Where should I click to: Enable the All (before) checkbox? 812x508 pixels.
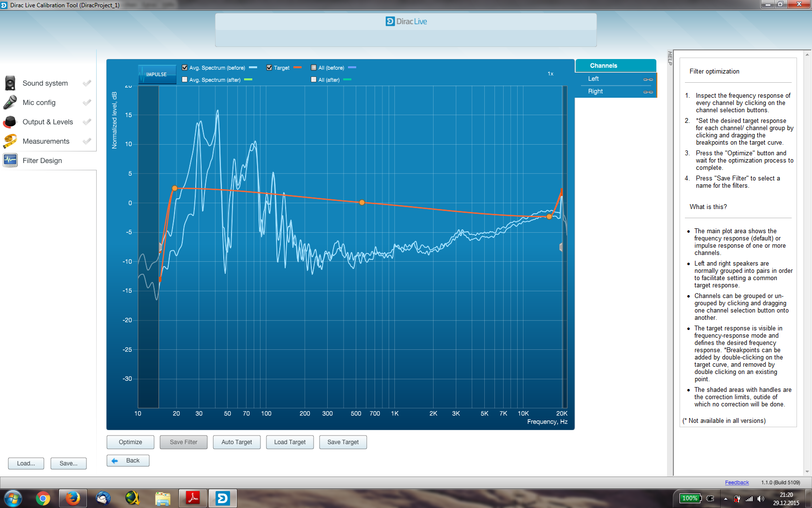pos(314,68)
